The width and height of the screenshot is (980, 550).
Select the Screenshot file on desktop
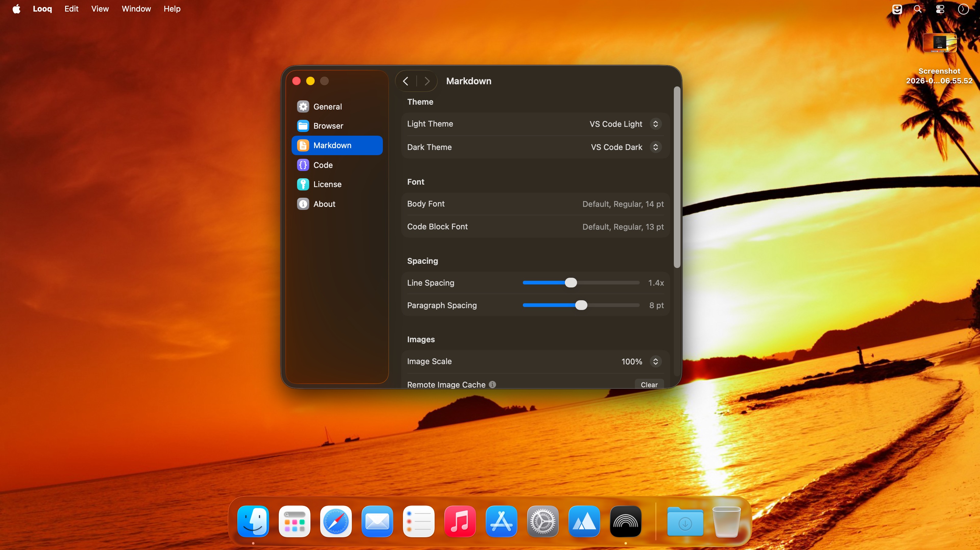[939, 59]
